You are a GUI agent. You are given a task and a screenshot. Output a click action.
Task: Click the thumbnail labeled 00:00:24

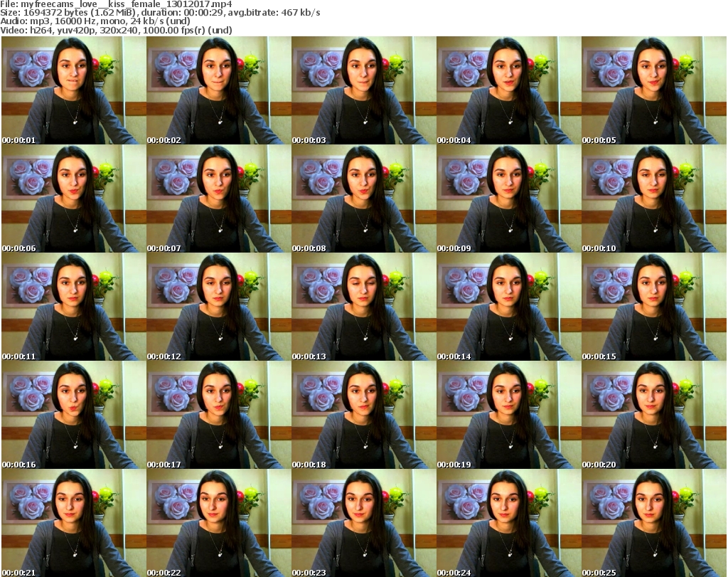[509, 523]
